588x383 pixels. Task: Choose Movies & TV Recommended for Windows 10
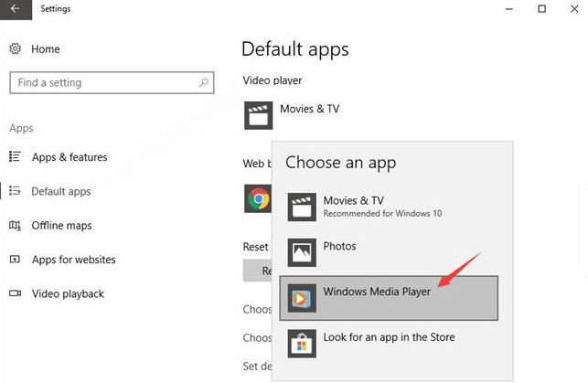389,207
